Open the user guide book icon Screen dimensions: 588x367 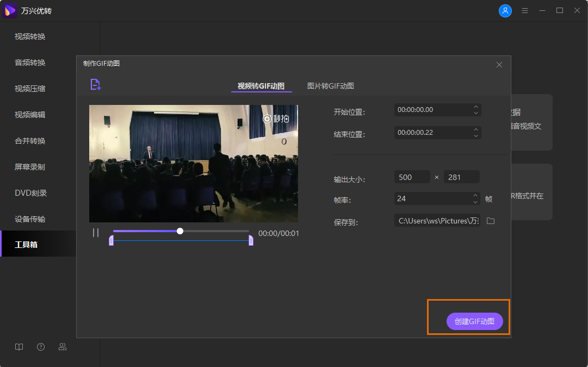coord(19,346)
